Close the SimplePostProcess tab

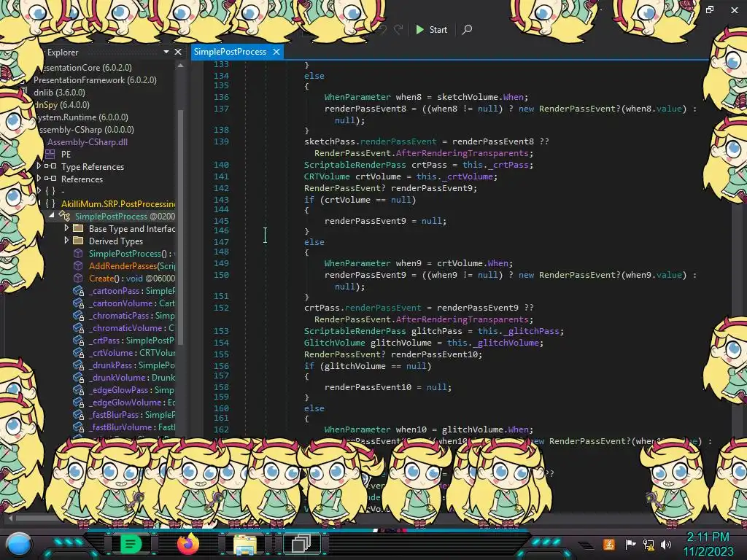276,52
